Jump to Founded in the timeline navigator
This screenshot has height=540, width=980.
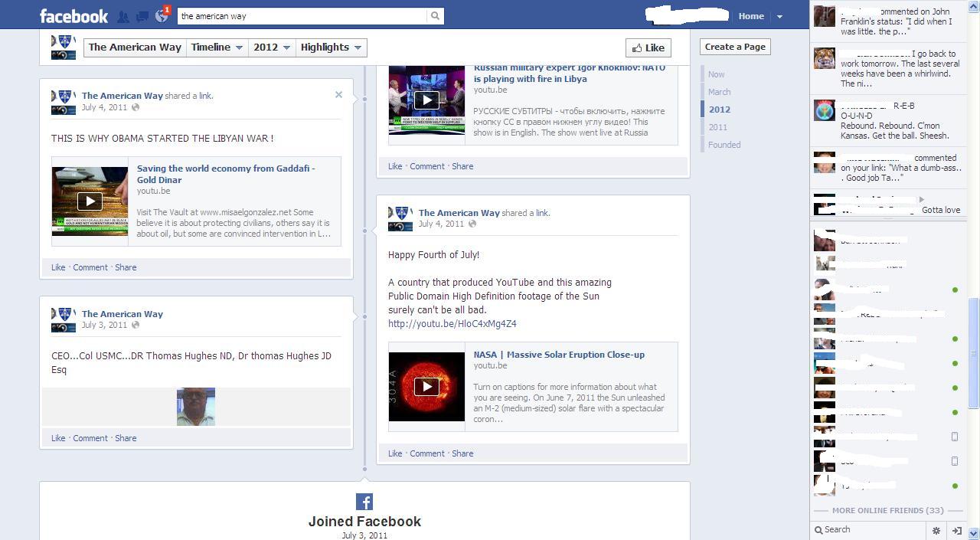(724, 145)
